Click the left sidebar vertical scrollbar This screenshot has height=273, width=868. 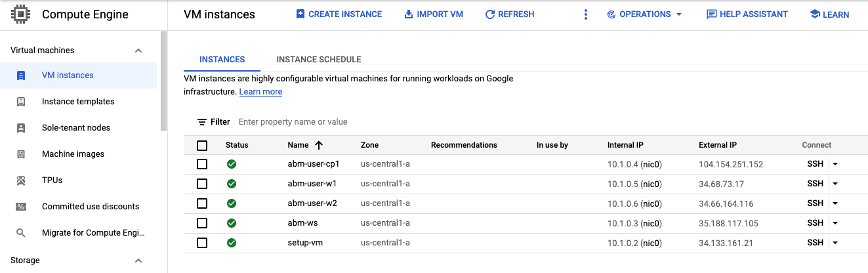coord(163,82)
